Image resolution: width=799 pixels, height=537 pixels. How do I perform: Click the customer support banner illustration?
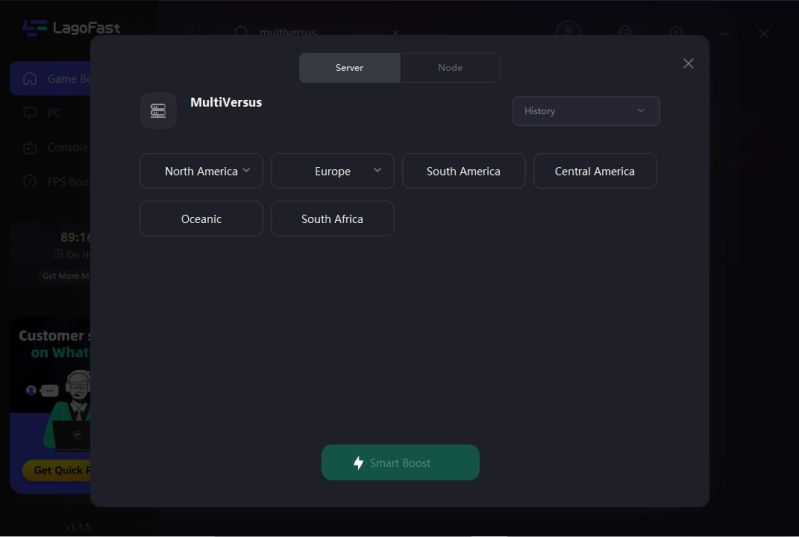coord(50,405)
